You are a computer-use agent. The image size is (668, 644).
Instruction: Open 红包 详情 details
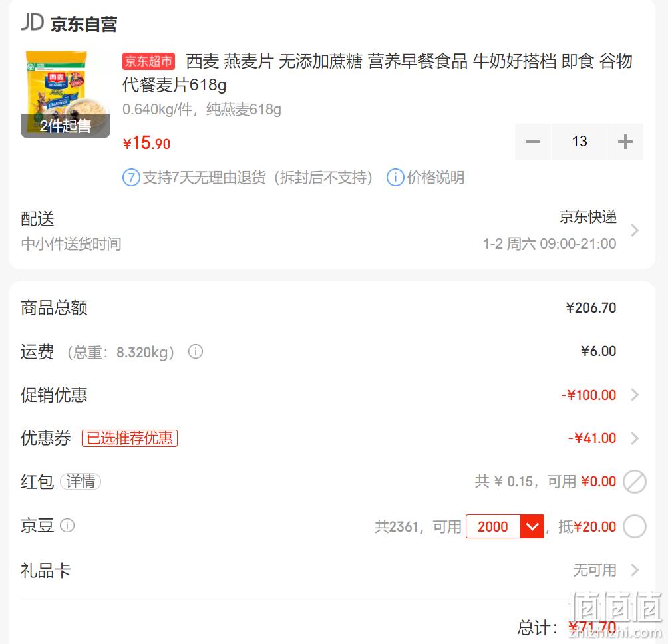pyautogui.click(x=81, y=482)
